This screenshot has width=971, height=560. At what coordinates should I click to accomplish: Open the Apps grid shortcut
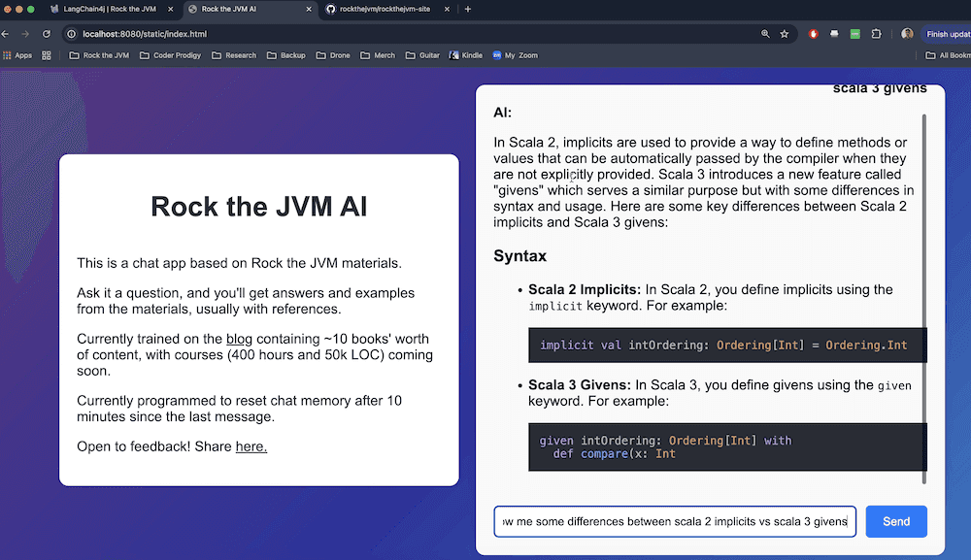point(17,55)
